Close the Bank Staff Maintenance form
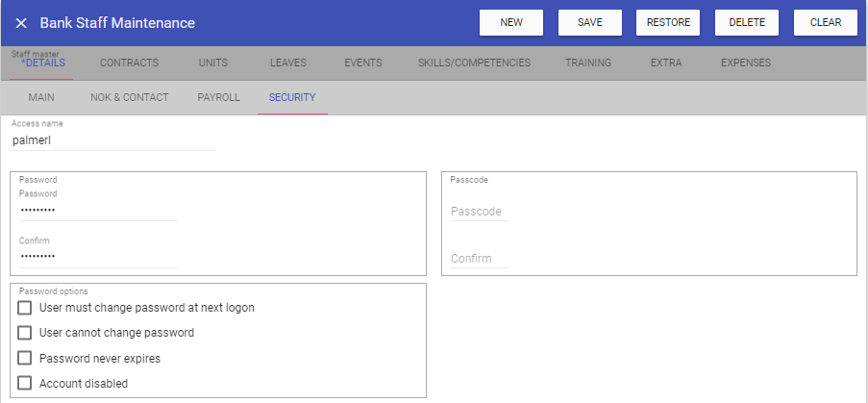Viewport: 868px width, 403px height. click(x=21, y=23)
